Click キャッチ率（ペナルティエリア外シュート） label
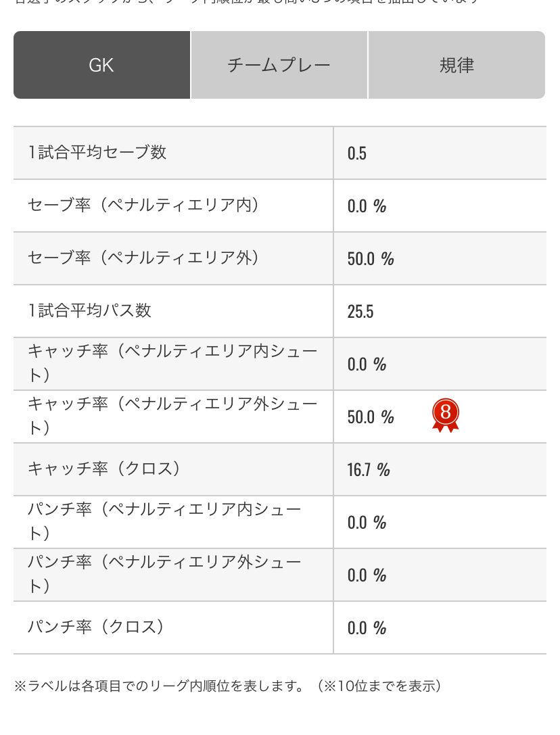Screen dimensions: 560x735 (x=172, y=416)
